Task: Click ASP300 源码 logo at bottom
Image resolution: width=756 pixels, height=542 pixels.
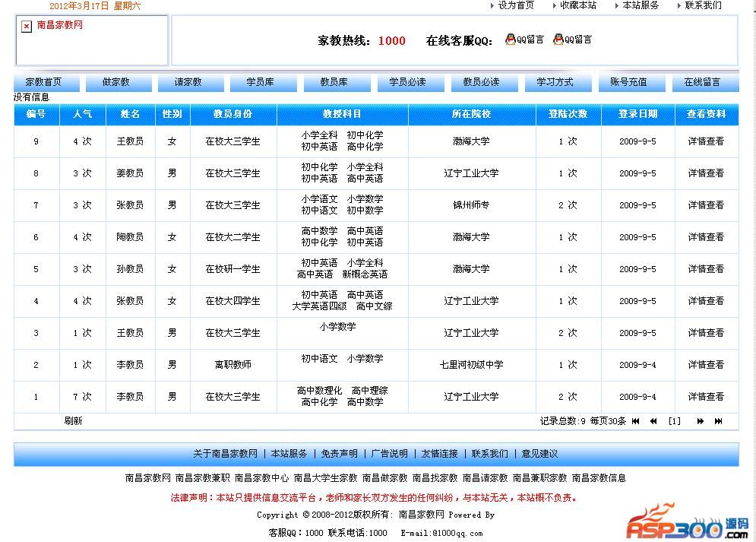Action: click(687, 523)
